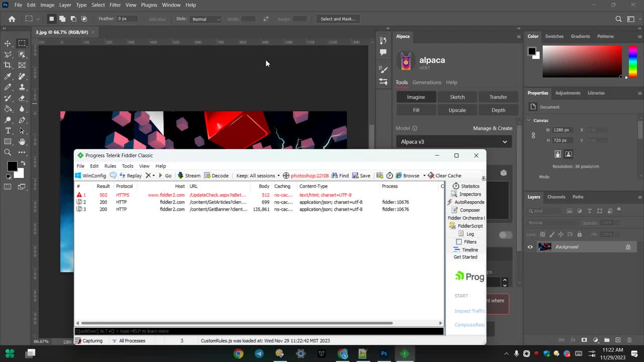Click the Upscale button in Alpaca panel
The height and width of the screenshot is (362, 644).
click(x=457, y=110)
